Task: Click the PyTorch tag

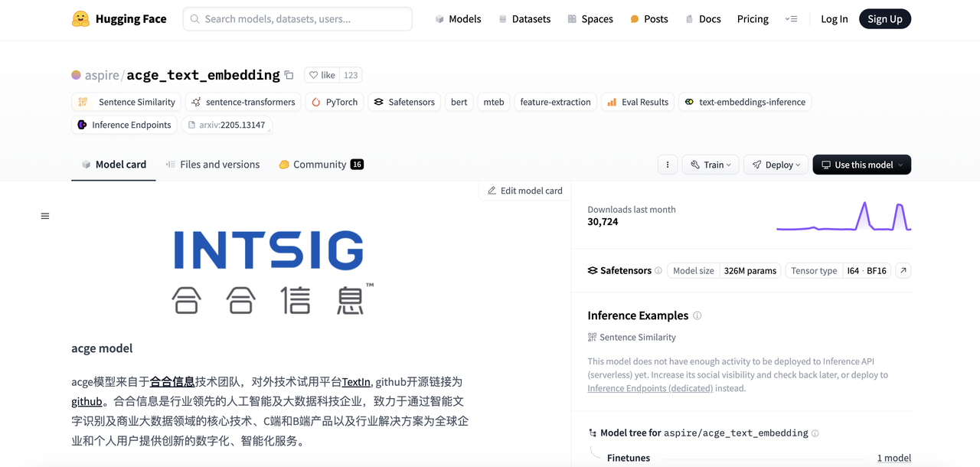Action: click(335, 102)
